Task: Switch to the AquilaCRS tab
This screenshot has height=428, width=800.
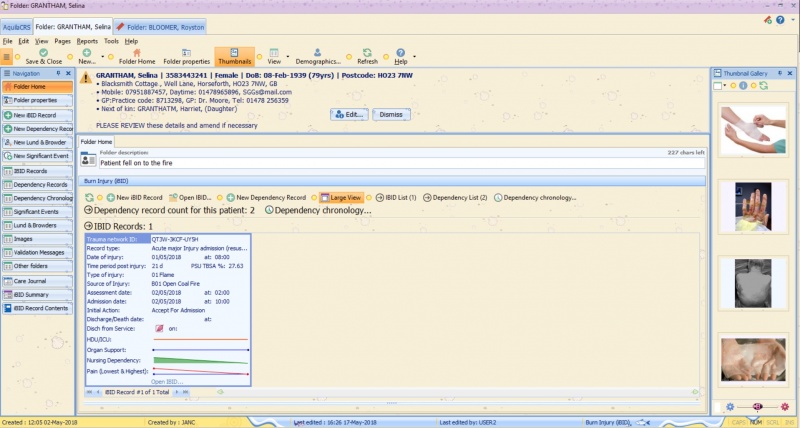Action: coord(16,27)
